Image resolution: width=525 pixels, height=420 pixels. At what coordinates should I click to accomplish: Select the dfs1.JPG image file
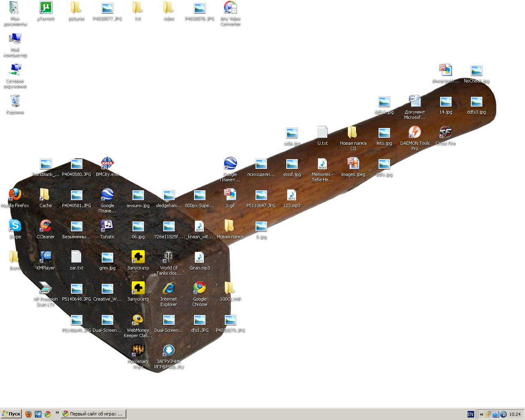tap(200, 323)
